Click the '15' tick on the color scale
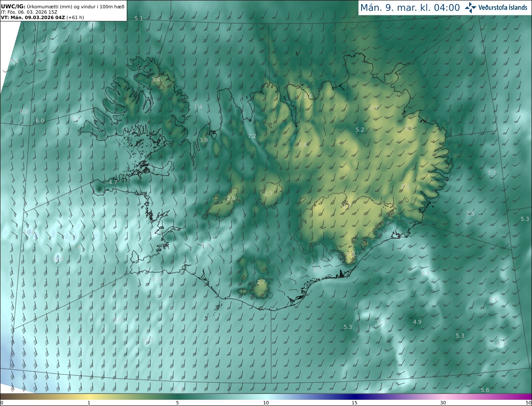Screen dimensions: 532x406 pos(355,403)
